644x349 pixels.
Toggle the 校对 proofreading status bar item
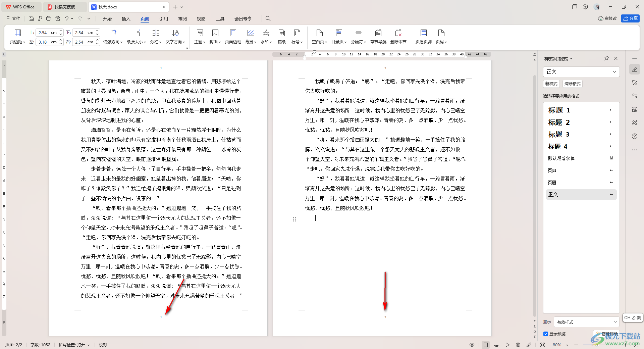click(x=103, y=345)
